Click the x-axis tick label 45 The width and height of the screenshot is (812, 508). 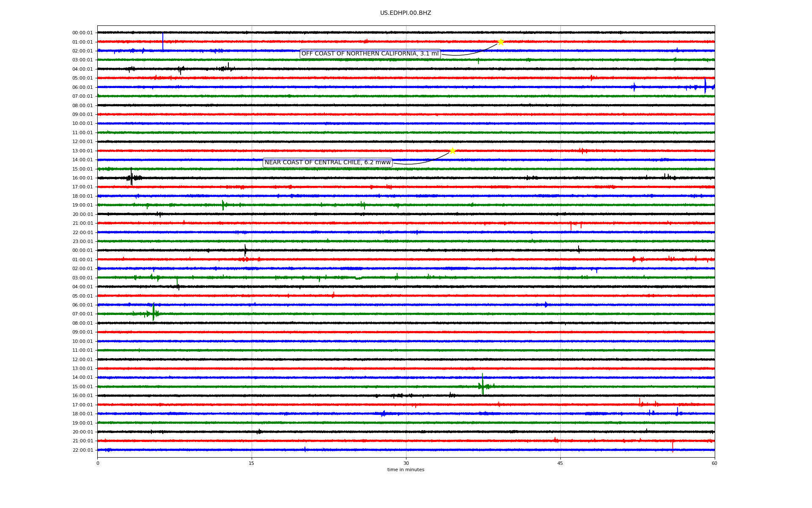pos(560,463)
